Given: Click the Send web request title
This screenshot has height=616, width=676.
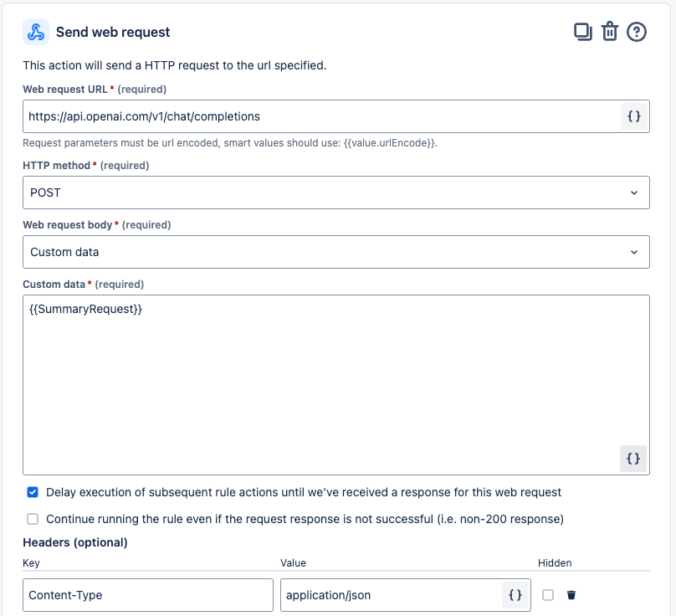Looking at the screenshot, I should point(113,33).
